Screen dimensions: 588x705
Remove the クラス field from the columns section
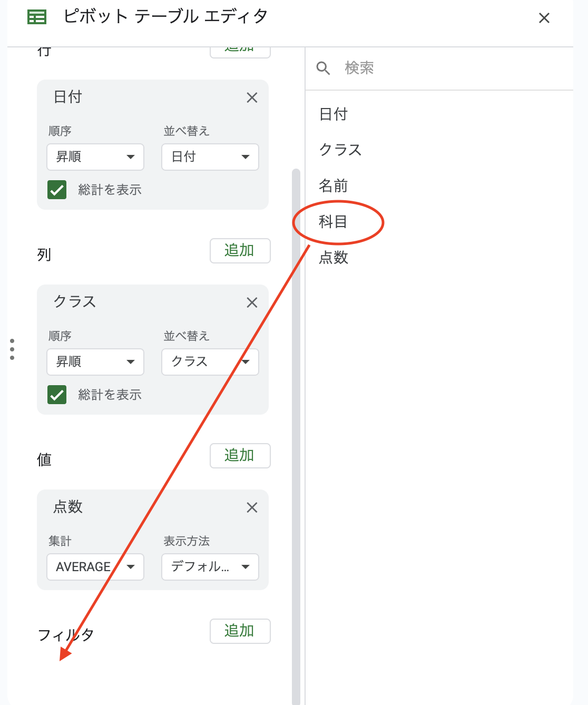[252, 302]
